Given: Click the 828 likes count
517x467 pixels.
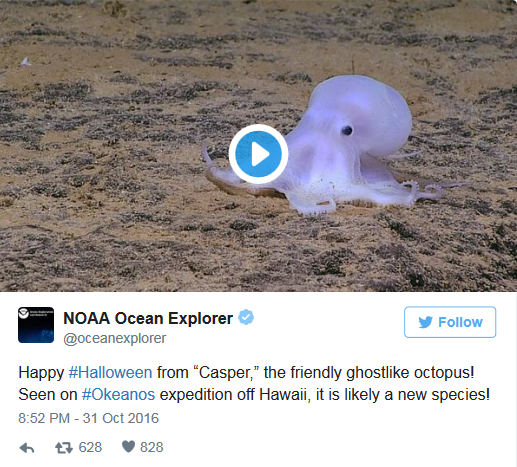Looking at the screenshot, I should [152, 447].
